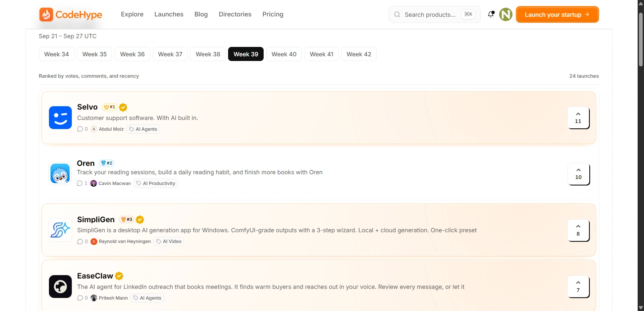Click author name Pritesh Mann
644x311 pixels.
tap(113, 298)
